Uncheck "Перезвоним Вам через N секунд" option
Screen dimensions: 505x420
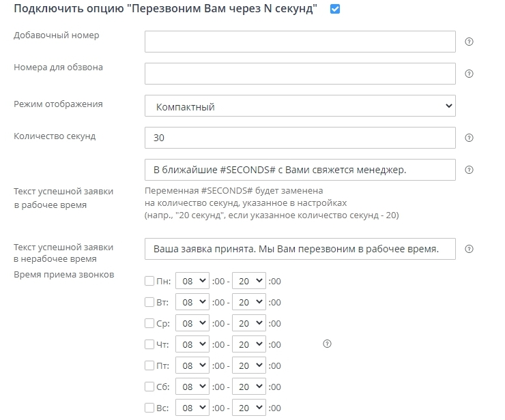point(335,10)
